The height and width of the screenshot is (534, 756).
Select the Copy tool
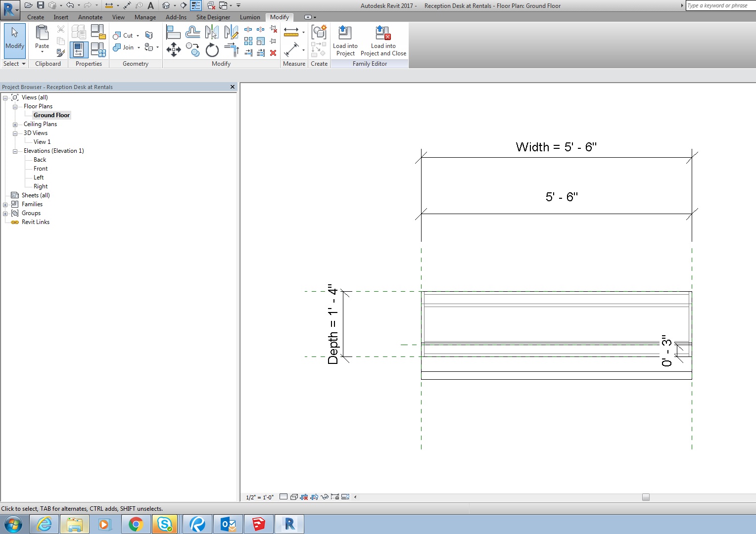click(x=192, y=49)
